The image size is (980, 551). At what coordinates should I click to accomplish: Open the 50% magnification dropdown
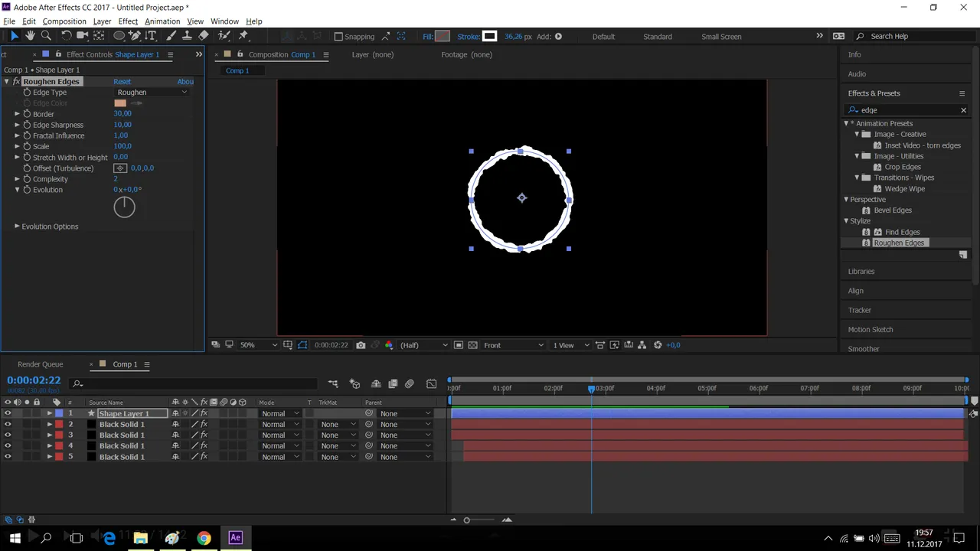(259, 345)
